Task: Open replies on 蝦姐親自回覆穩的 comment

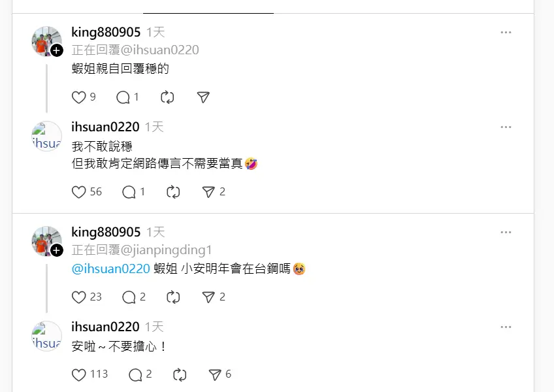Action: pyautogui.click(x=123, y=97)
